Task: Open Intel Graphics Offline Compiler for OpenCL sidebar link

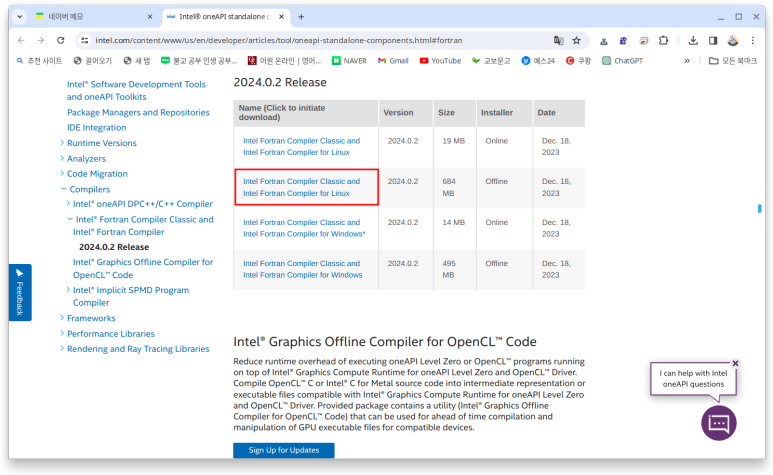Action: (x=143, y=269)
